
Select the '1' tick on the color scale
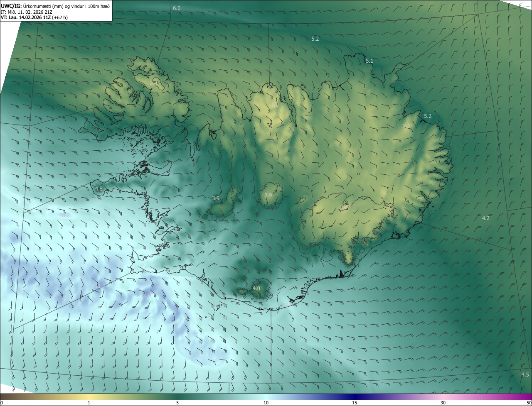[x=89, y=403]
